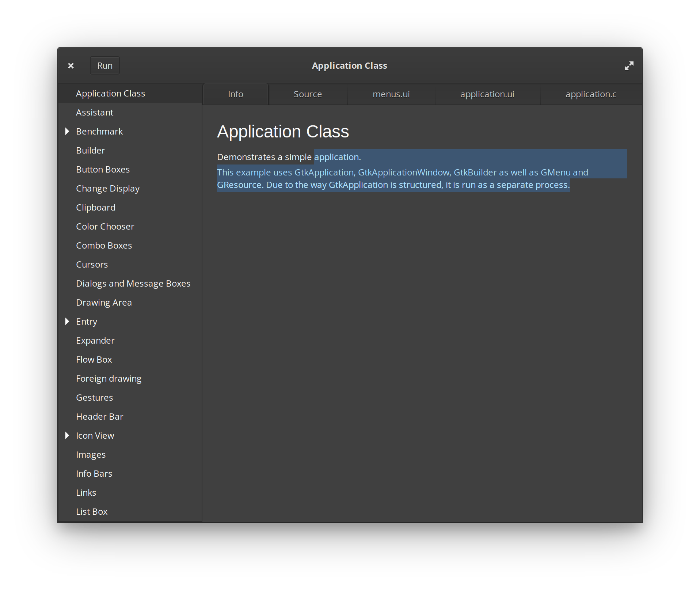This screenshot has height=590, width=700.
Task: Expand the Benchmark category
Action: click(67, 131)
